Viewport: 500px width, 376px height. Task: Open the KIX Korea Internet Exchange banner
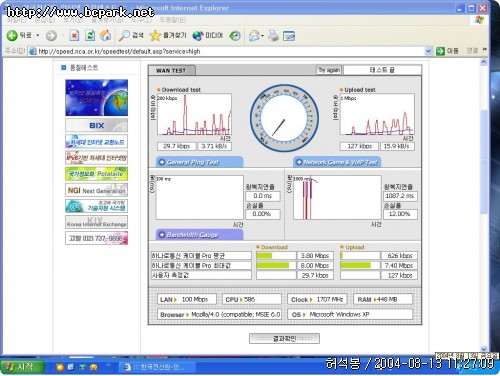[97, 222]
